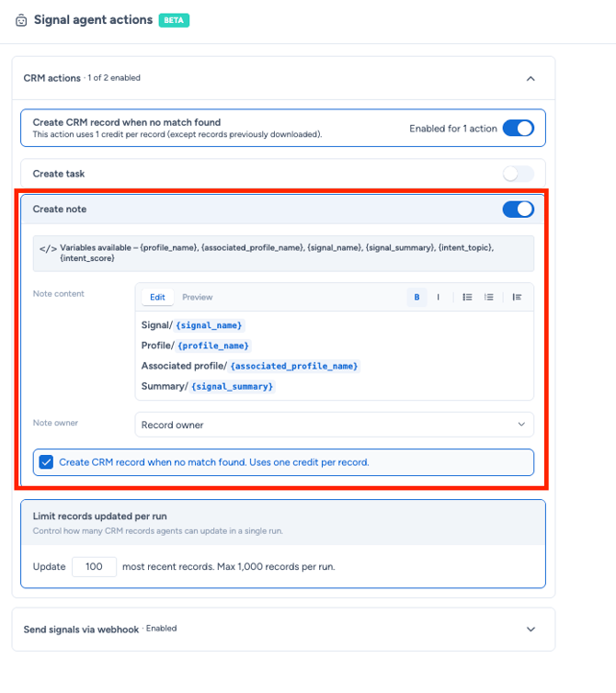Insert a bulleted list in note

click(x=467, y=297)
